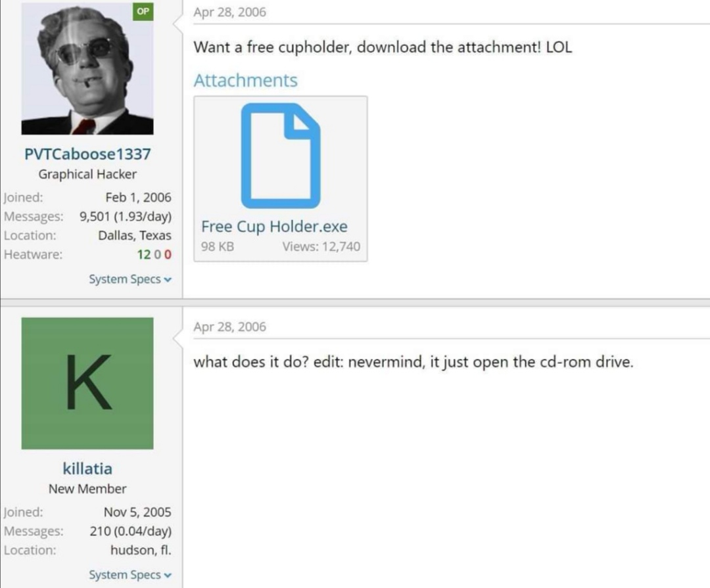Expand System Specs for PVTCaboose1337
The height and width of the screenshot is (588, 710).
tap(130, 279)
